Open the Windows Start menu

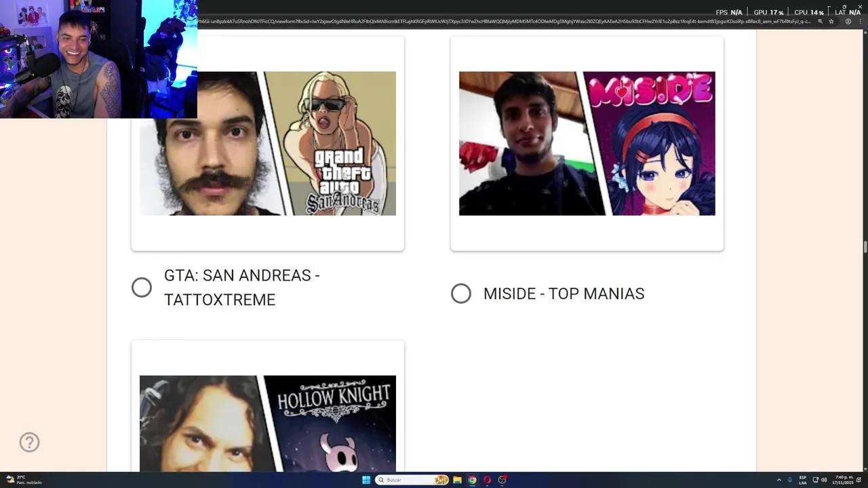tap(366, 480)
